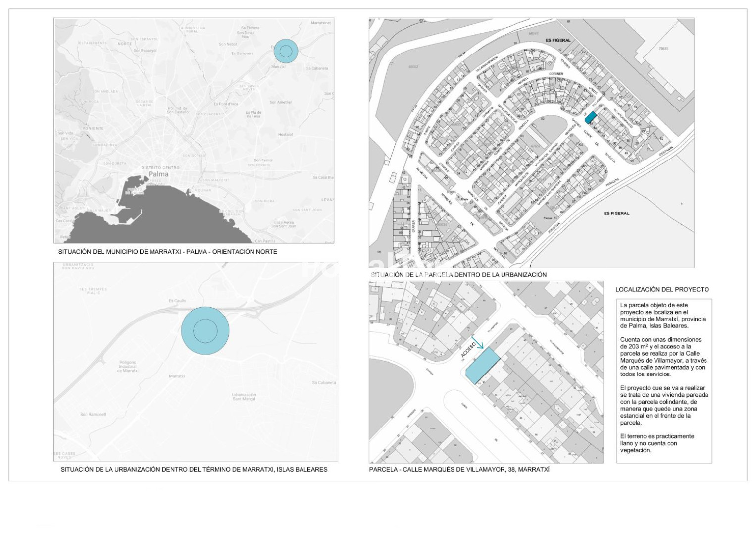
Task: Click the DISTRITO CENTRO label above Palma
Action: tap(160, 168)
